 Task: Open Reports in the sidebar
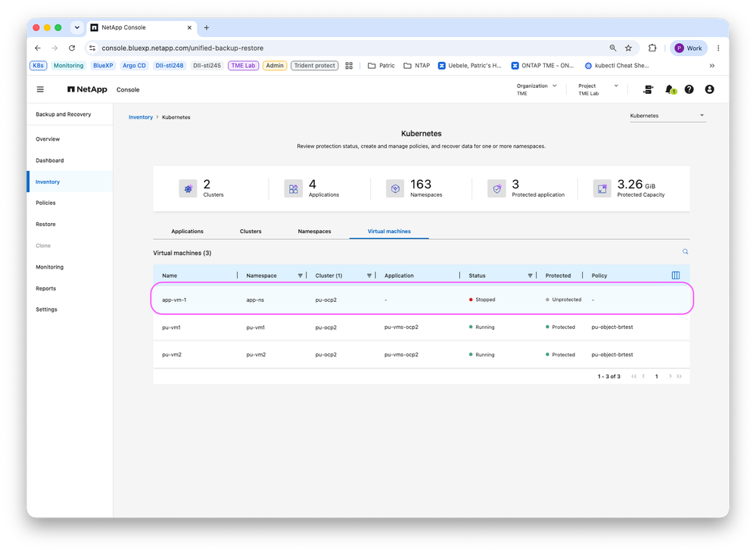point(46,288)
